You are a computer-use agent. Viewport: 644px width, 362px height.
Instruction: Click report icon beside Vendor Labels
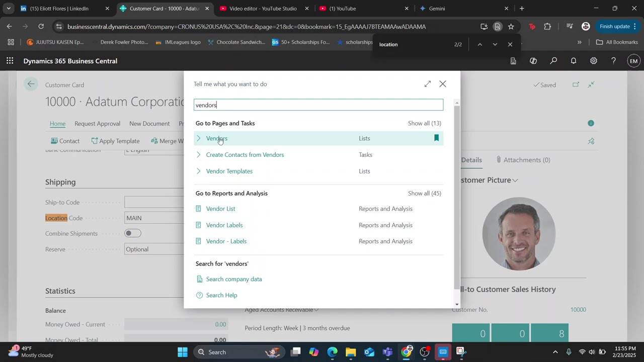tap(199, 225)
